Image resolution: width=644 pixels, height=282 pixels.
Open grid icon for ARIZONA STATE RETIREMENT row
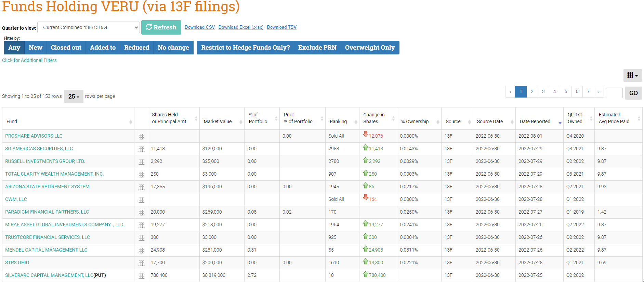[x=142, y=187]
